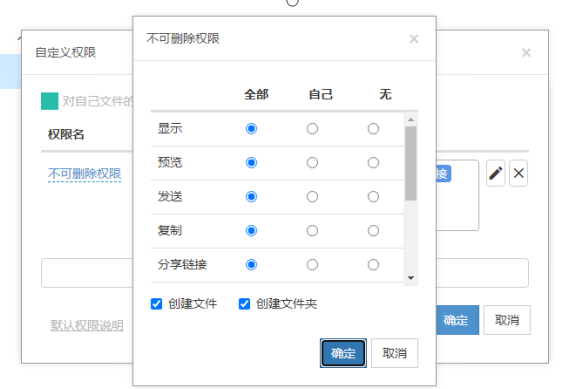The width and height of the screenshot is (584, 389).
Task: Click the 不可删除权限 permission name link
Action: click(x=85, y=174)
